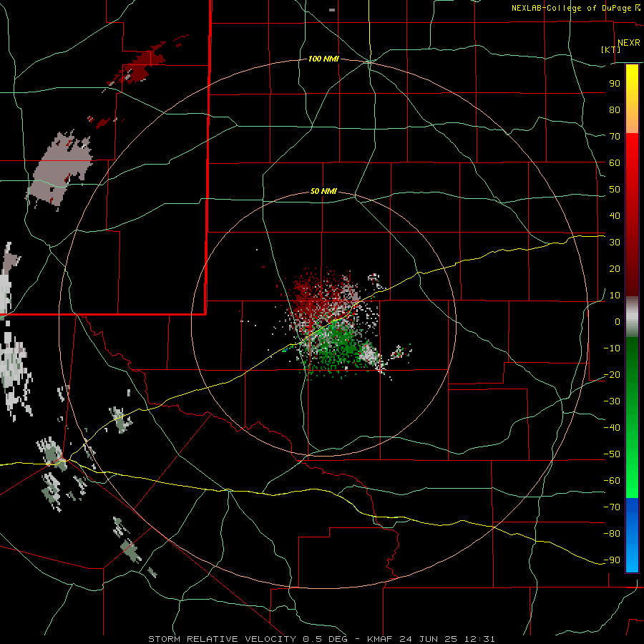
Task: Click the 30 knot legend value
Action: tap(615, 243)
